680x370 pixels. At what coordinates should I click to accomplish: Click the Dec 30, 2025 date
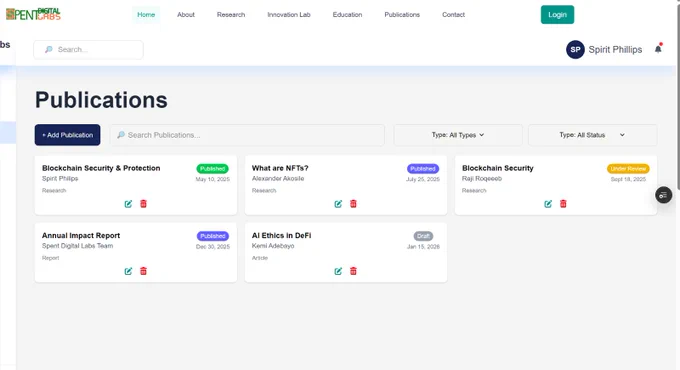click(213, 247)
